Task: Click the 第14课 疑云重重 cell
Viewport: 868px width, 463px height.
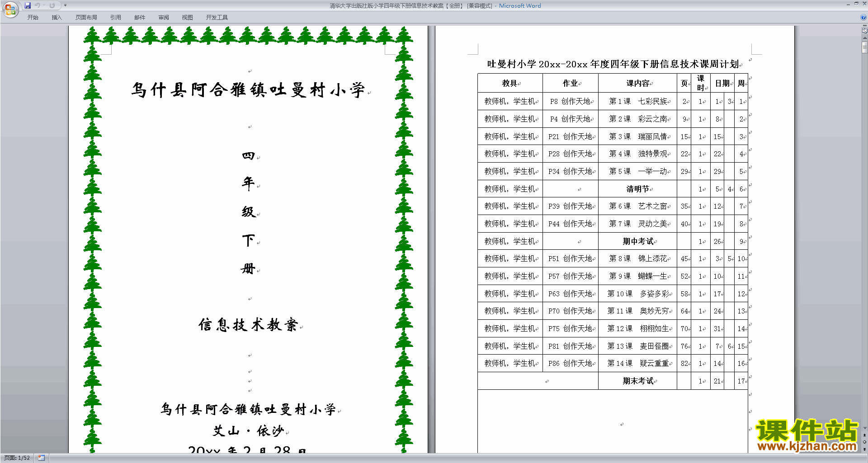Action: pyautogui.click(x=637, y=364)
